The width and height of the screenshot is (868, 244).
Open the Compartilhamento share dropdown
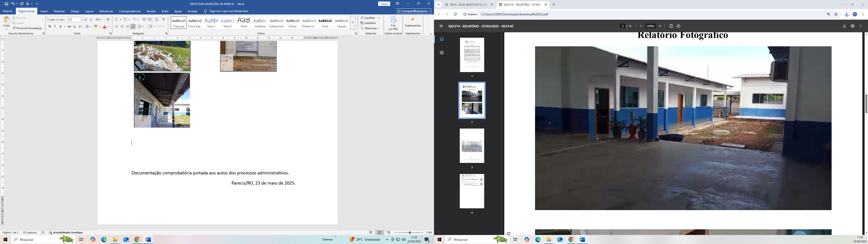tap(414, 11)
